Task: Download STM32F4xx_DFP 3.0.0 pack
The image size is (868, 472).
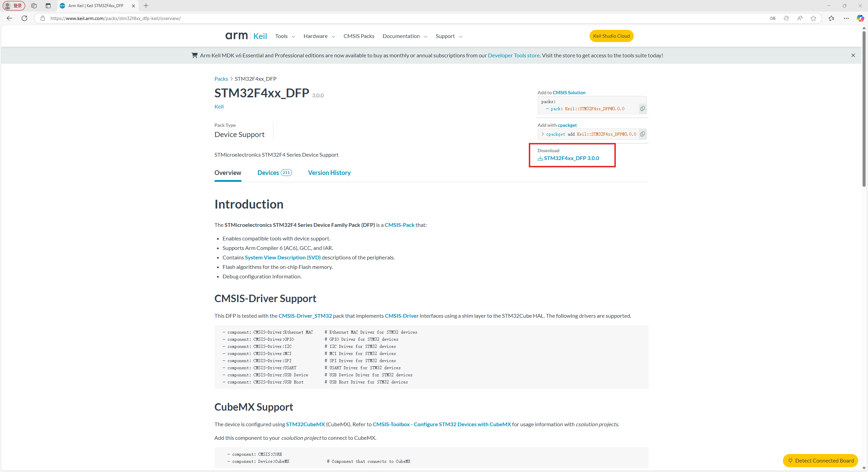Action: click(x=571, y=158)
